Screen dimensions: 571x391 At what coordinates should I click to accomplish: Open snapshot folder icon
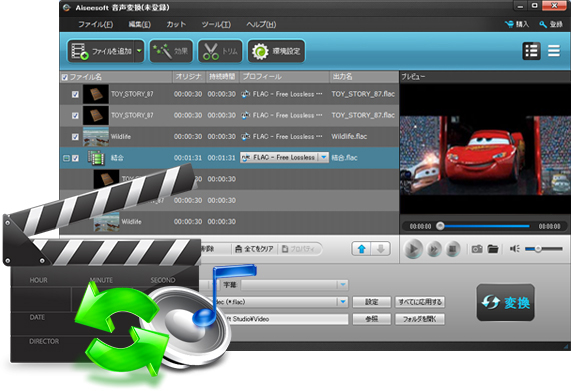pos(493,249)
